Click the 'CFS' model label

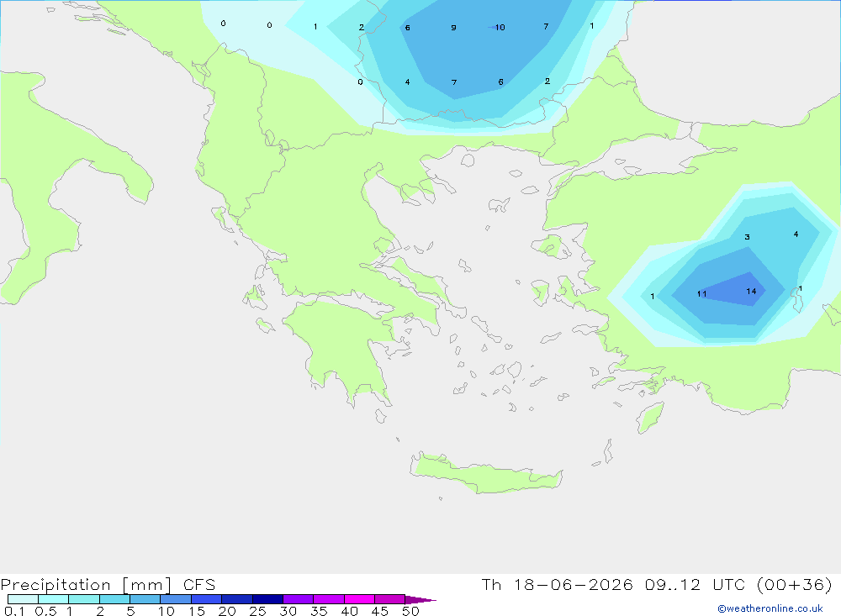(199, 585)
